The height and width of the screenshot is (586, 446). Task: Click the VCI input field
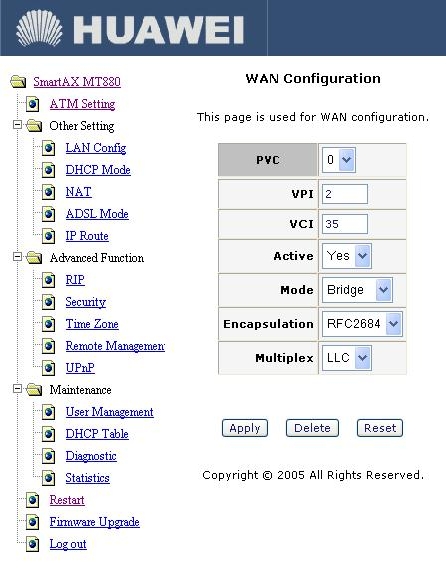(x=345, y=224)
